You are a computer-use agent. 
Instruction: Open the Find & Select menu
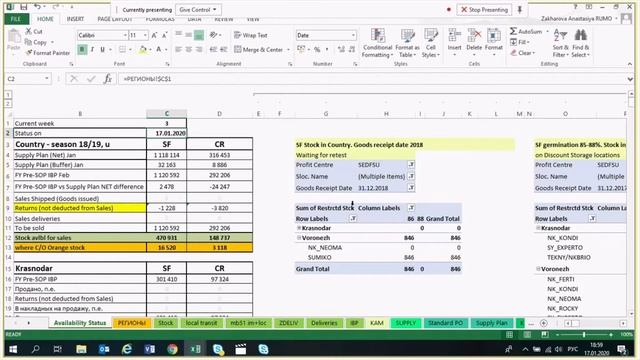click(580, 43)
